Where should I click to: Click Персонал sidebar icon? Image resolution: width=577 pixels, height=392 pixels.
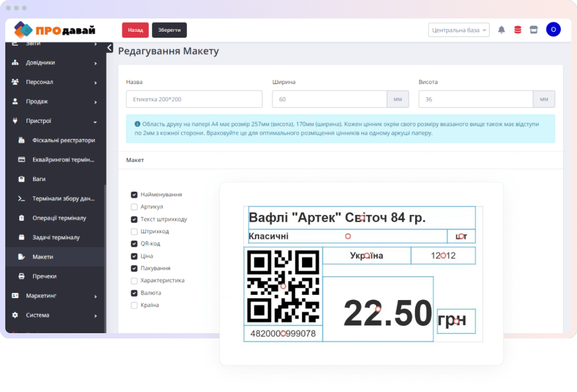point(15,82)
